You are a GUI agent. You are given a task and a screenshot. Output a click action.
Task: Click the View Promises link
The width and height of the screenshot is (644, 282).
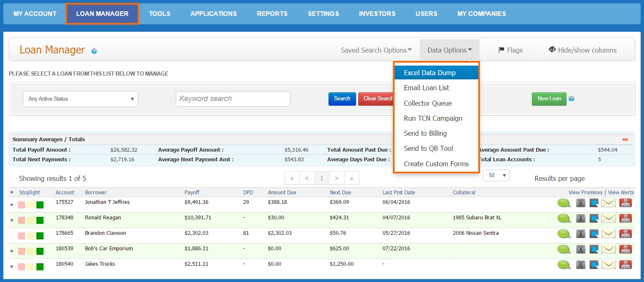click(x=585, y=193)
